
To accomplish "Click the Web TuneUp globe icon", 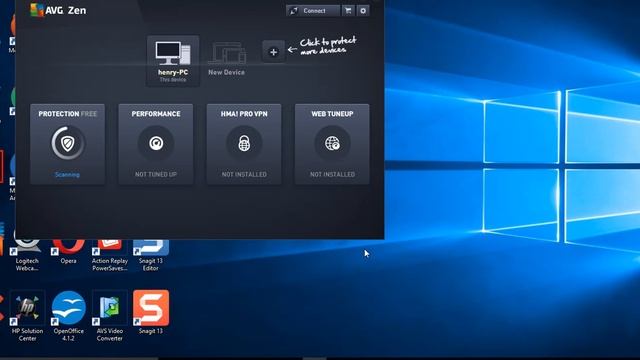I will point(332,143).
